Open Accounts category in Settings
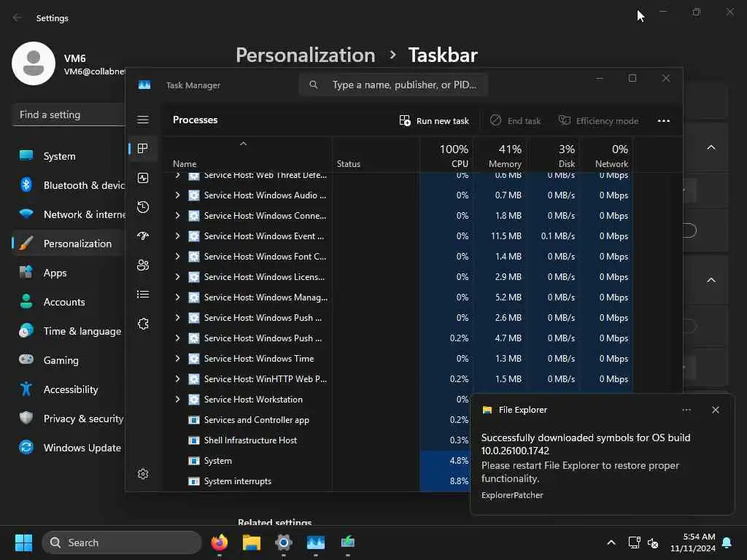 pyautogui.click(x=69, y=302)
